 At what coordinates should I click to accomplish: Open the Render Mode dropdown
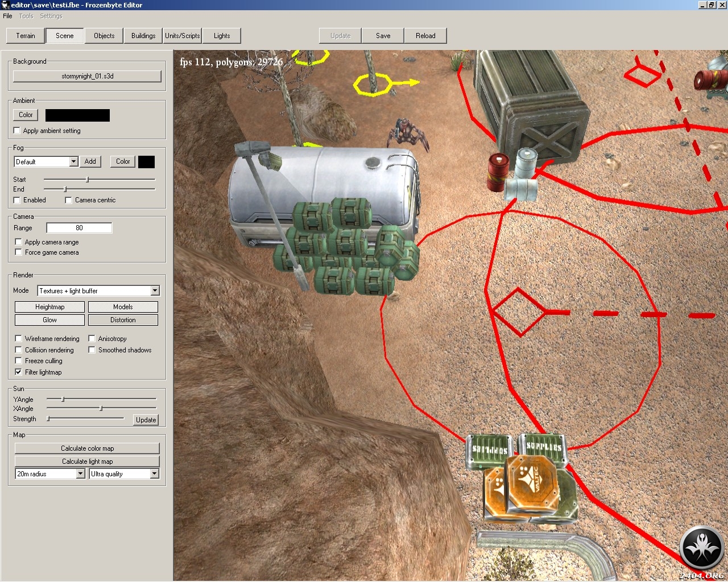[155, 291]
